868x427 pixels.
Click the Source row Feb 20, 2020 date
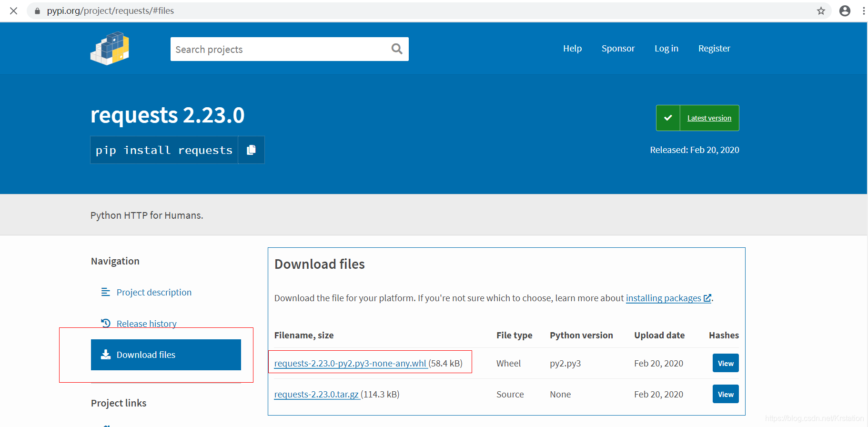[658, 394]
